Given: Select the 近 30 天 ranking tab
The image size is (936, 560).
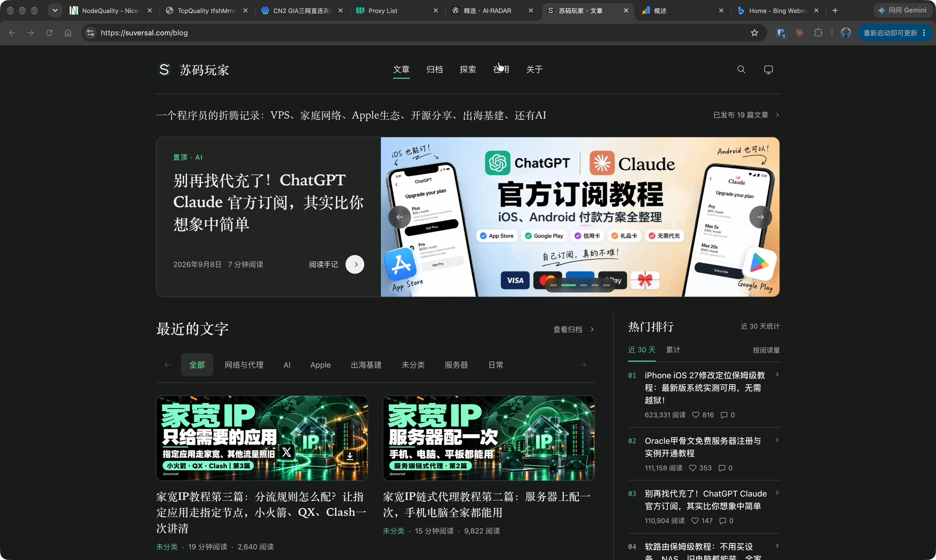Looking at the screenshot, I should coord(642,350).
